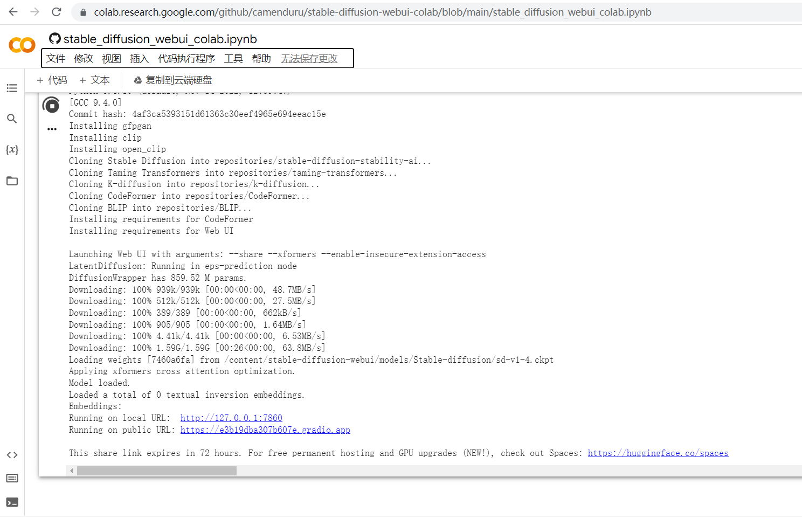This screenshot has width=802, height=532.
Task: Click the horizontal output scrollbar thumb
Action: tap(157, 471)
